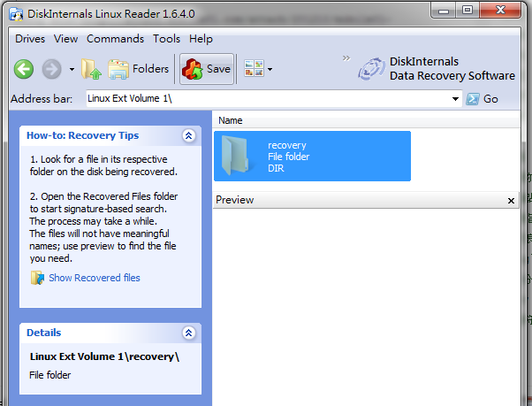The width and height of the screenshot is (532, 406).
Task: Click the Show Recovered files folder icon
Action: click(x=37, y=278)
